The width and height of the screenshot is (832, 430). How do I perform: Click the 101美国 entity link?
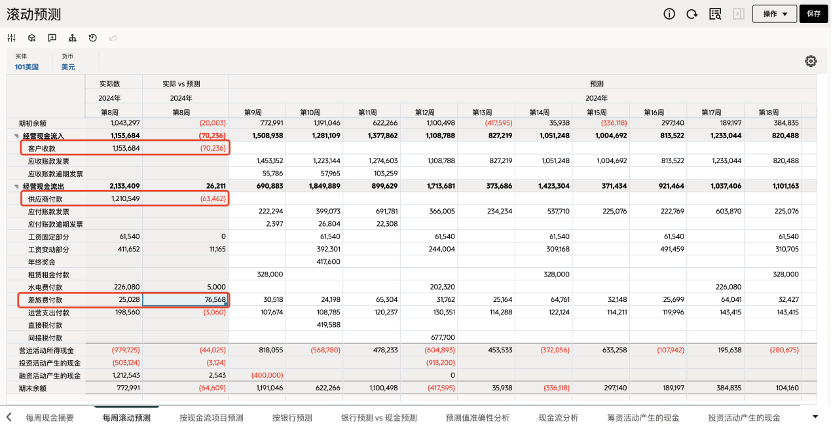click(x=27, y=67)
